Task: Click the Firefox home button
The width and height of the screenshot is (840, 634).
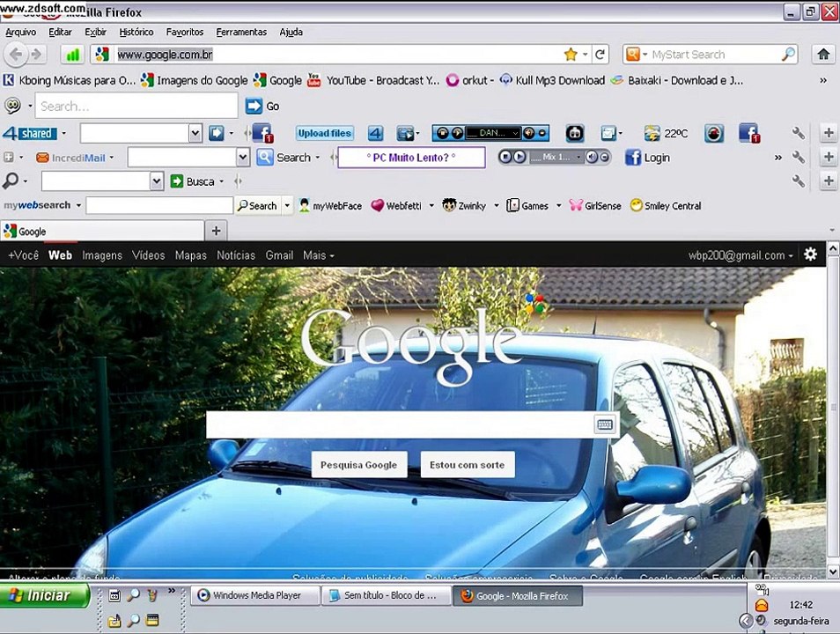Action: click(823, 54)
